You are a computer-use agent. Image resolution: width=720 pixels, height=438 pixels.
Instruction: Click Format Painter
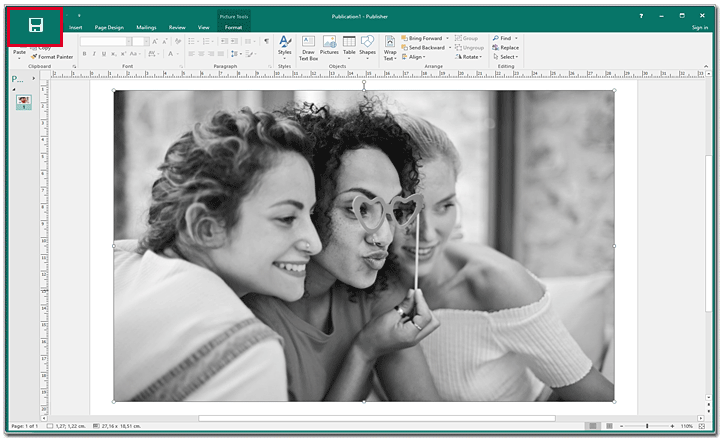pyautogui.click(x=52, y=57)
